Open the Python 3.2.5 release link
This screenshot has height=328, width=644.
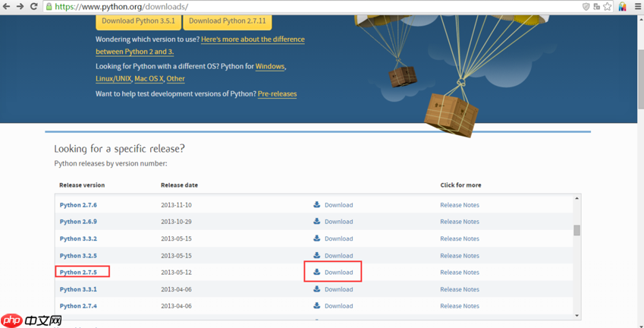pyautogui.click(x=78, y=256)
